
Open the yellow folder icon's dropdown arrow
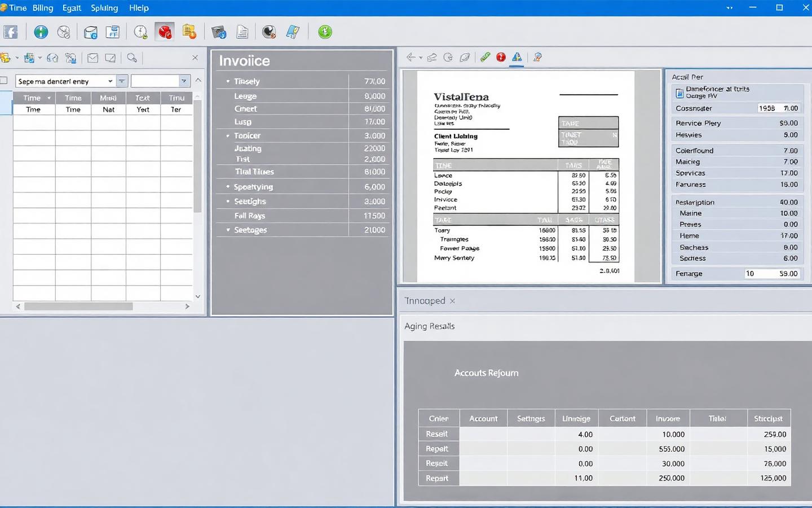pos(17,58)
